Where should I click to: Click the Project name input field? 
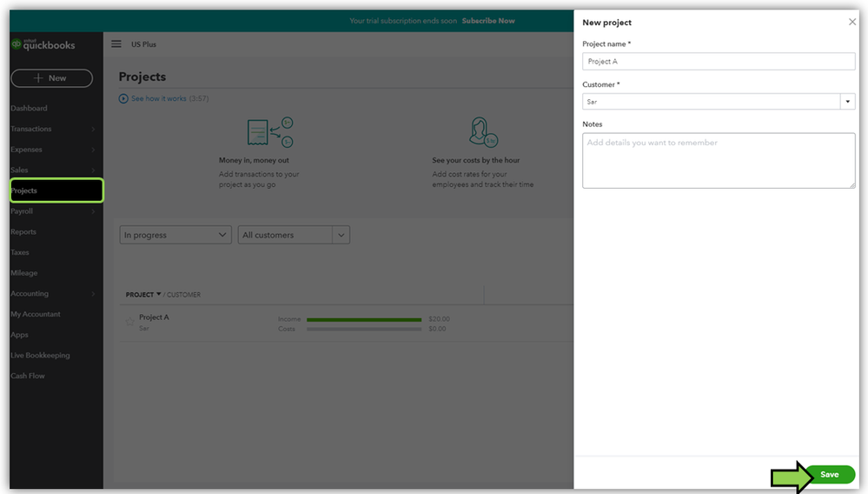(x=719, y=62)
